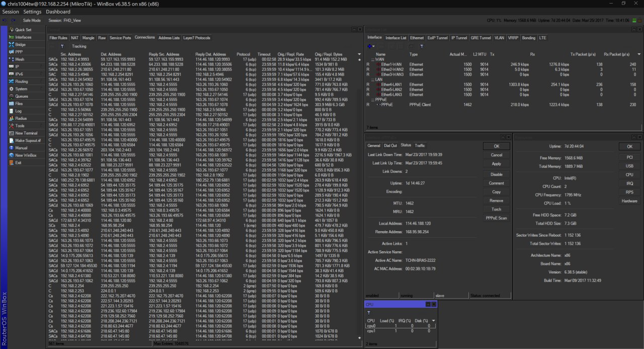Select the Ether4-LAN1 interface row
Screen dimensions: 644x349
[x=503, y=85]
